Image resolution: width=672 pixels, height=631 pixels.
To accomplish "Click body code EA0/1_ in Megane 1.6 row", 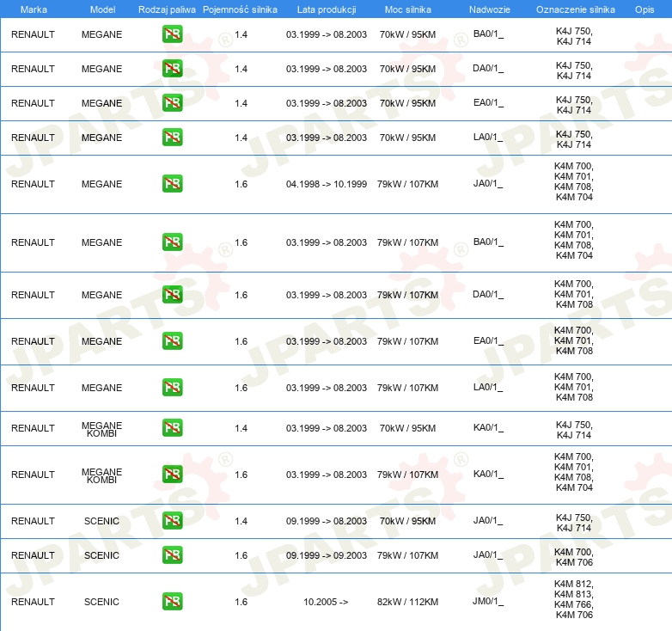I will [488, 340].
